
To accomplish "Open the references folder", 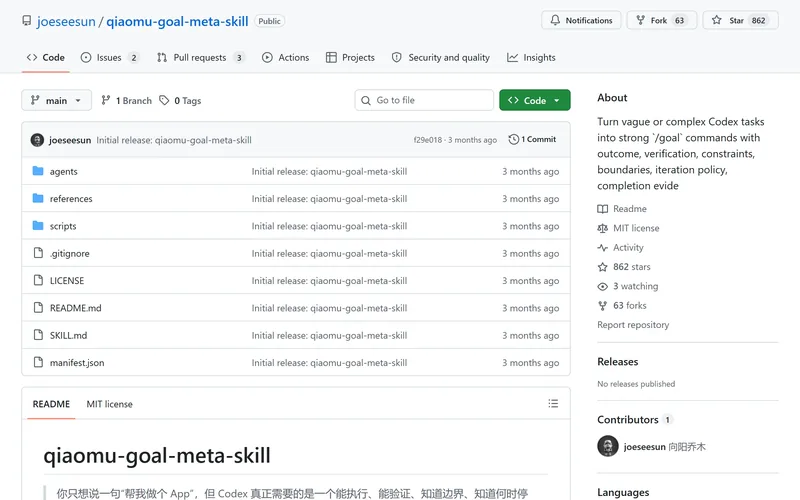I will (x=71, y=199).
